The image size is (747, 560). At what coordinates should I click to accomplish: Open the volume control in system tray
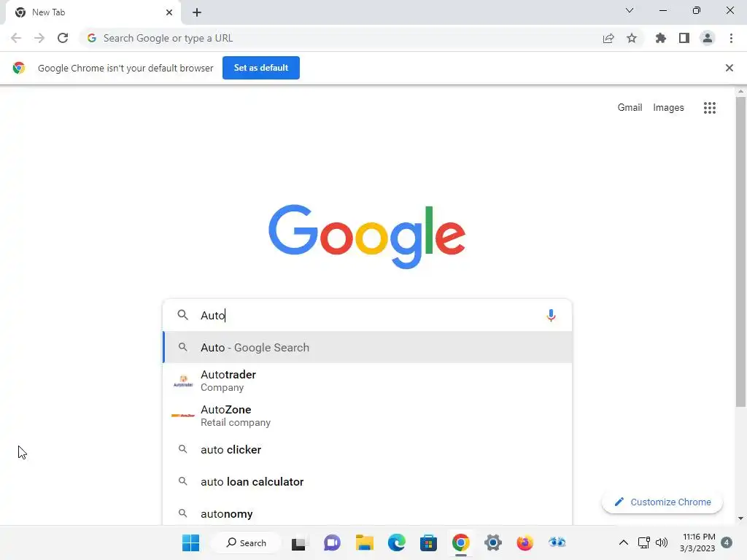pos(661,542)
